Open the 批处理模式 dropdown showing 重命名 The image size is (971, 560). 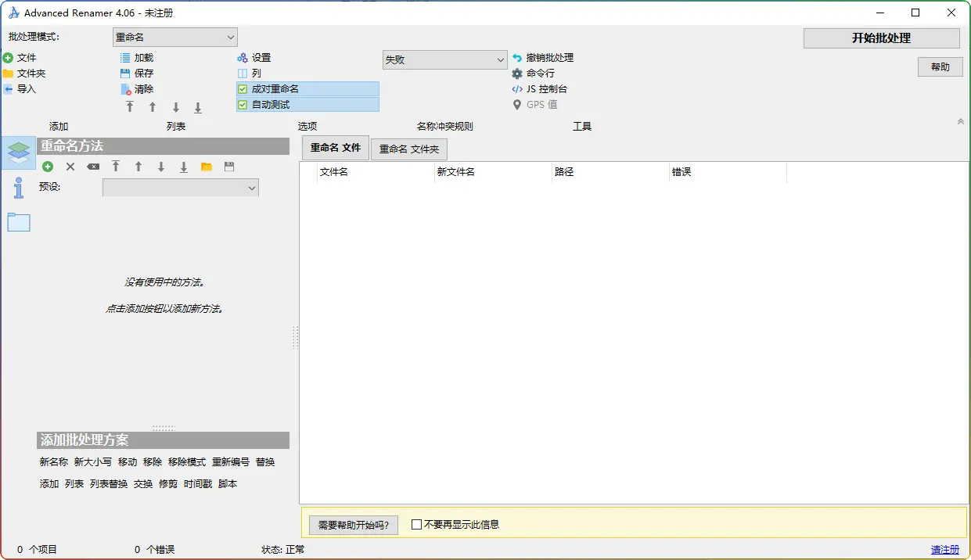tap(174, 37)
